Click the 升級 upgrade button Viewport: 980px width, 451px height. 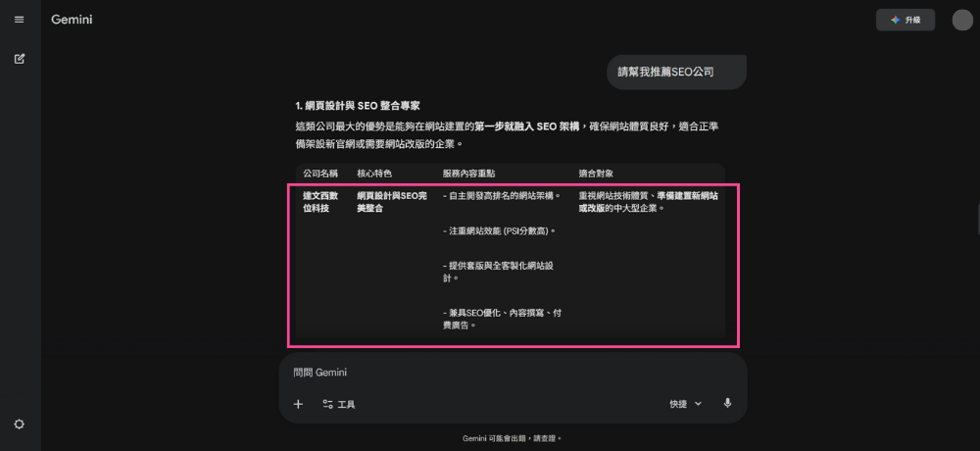[906, 20]
